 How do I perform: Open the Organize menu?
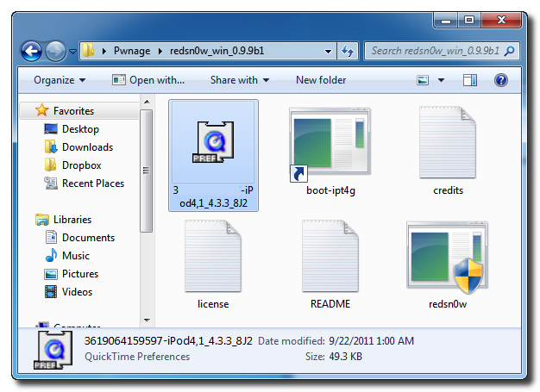[60, 80]
